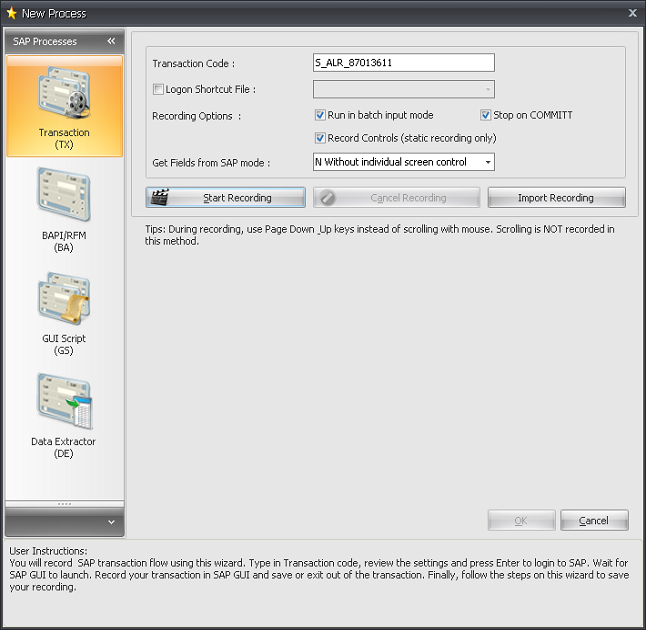Image resolution: width=646 pixels, height=630 pixels.
Task: Enable the Logon Shortcut File checkbox
Action: click(x=158, y=90)
